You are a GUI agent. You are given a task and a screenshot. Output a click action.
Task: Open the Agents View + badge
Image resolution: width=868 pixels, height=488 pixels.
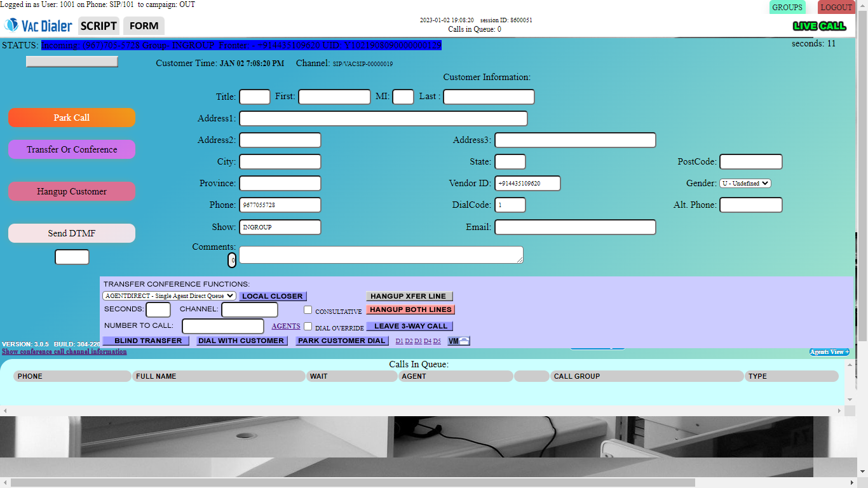[829, 352]
